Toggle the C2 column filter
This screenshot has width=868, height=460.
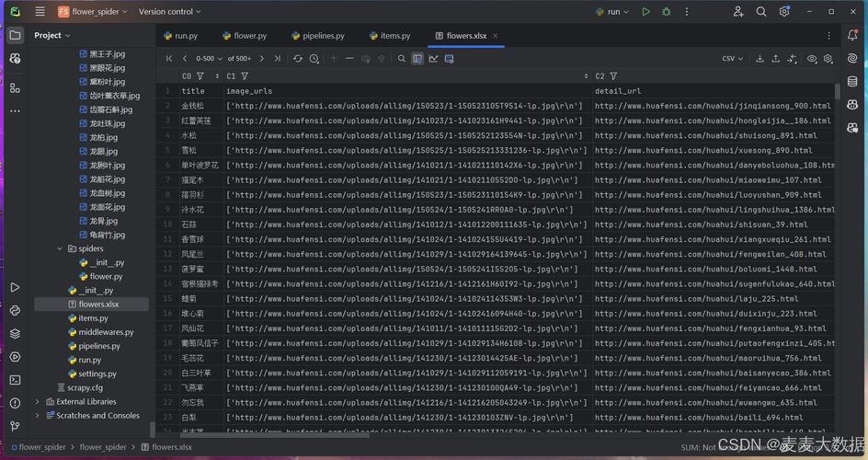coord(613,76)
